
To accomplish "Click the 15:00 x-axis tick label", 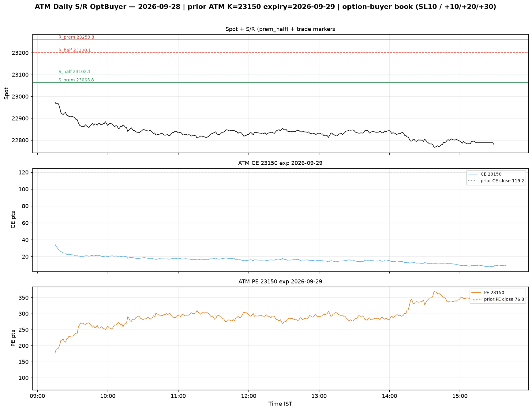I will (x=460, y=396).
